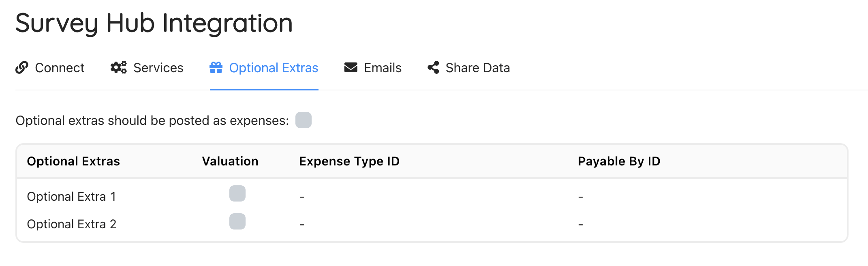868x266 pixels.
Task: Select the Optional Extra 2 row name
Action: click(x=71, y=224)
